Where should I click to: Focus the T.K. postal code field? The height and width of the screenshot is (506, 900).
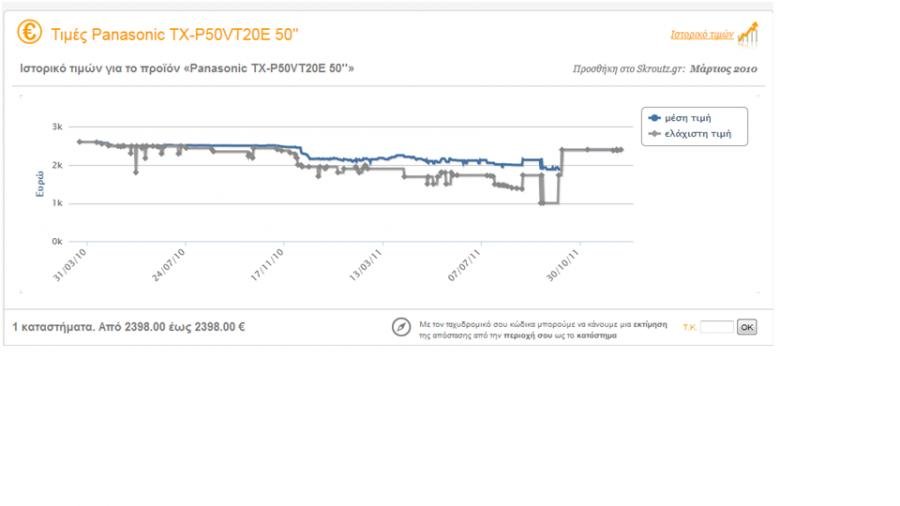point(717,327)
